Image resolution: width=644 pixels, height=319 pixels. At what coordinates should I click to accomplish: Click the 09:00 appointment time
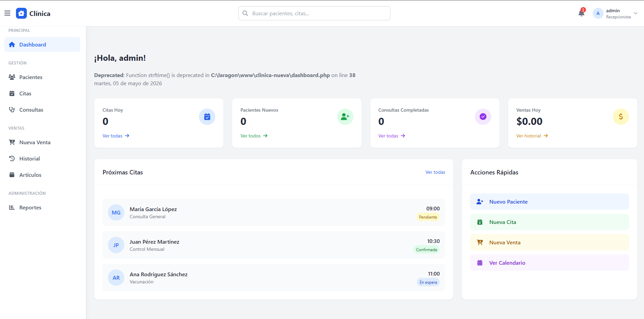pyautogui.click(x=433, y=208)
